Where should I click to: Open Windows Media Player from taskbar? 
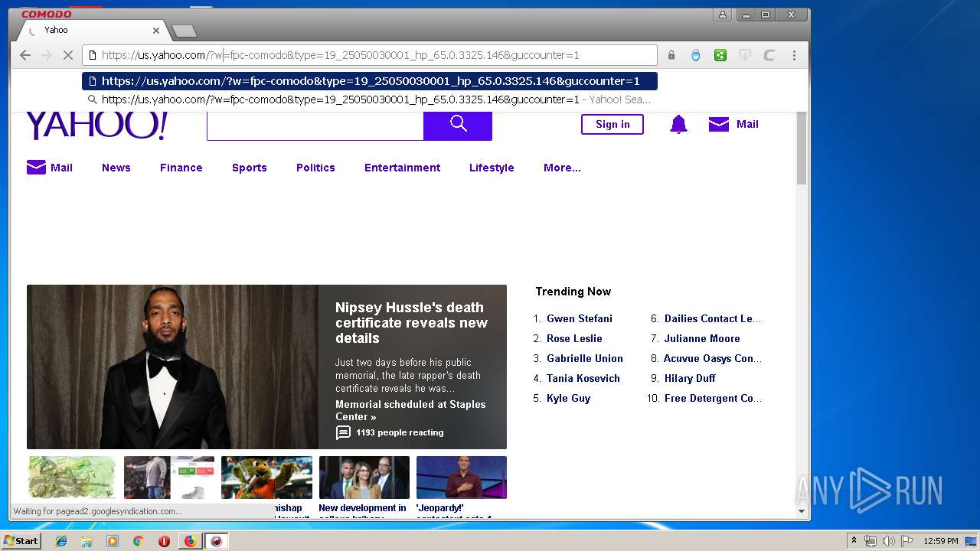113,541
